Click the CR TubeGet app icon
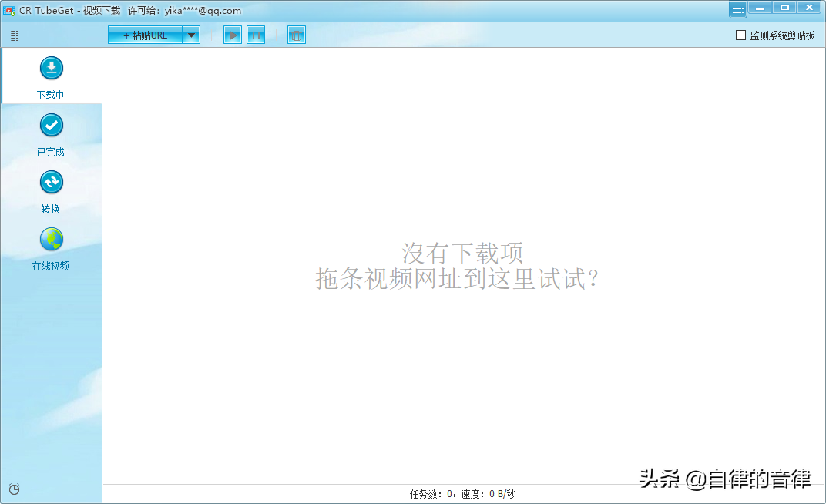The width and height of the screenshot is (826, 504). pyautogui.click(x=9, y=11)
